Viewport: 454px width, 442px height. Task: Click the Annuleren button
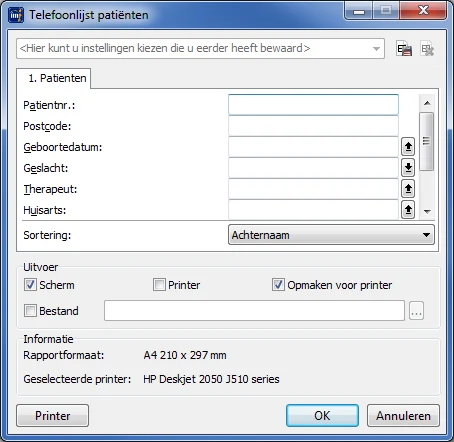tap(403, 416)
